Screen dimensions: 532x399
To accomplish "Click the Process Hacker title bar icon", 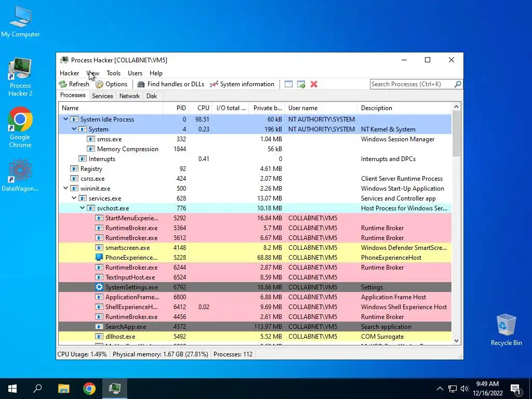I will click(64, 60).
